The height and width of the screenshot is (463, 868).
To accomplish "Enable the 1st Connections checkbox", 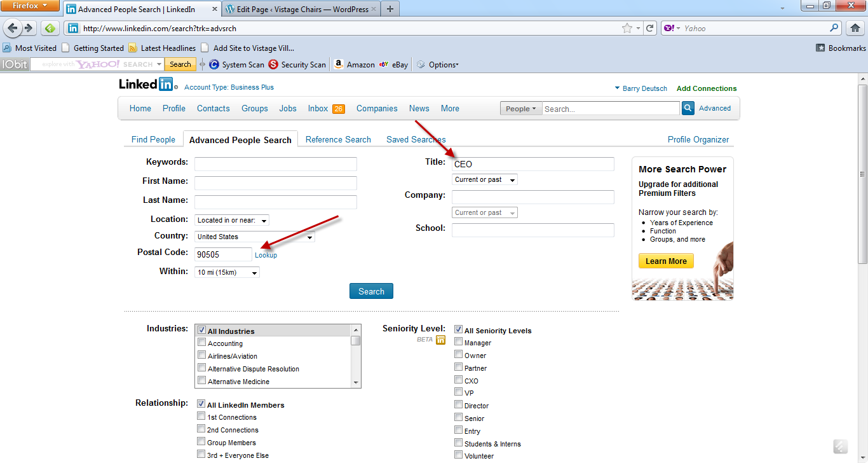I will pos(201,417).
